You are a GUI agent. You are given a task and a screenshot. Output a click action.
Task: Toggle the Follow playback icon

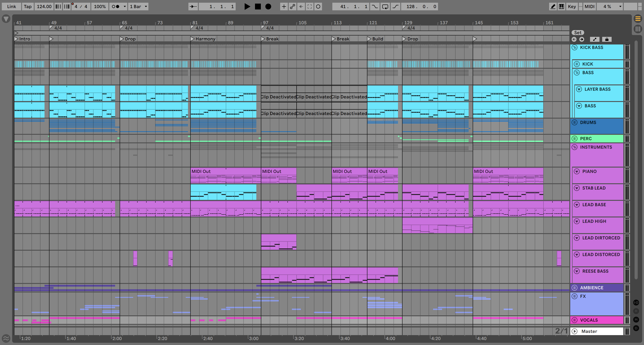(193, 7)
